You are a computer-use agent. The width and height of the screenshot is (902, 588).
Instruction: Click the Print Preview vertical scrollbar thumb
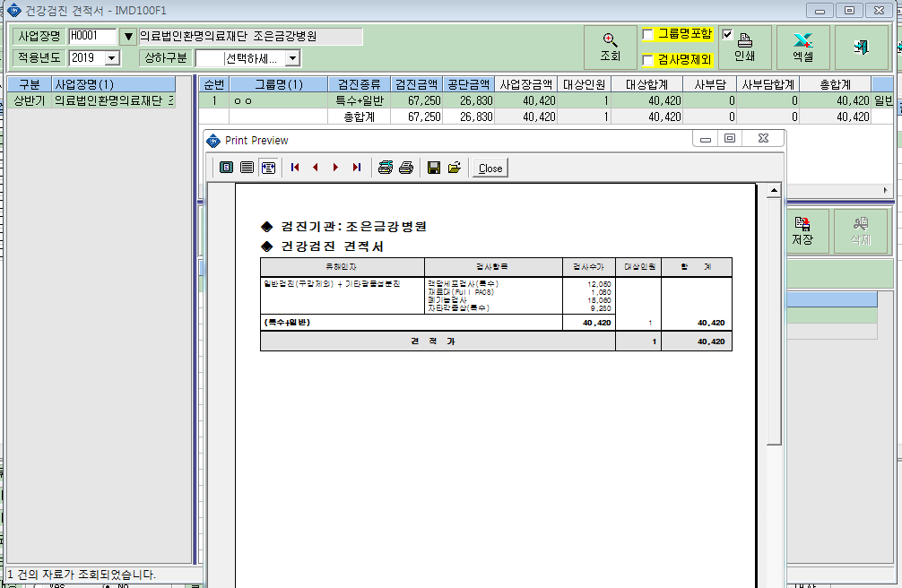click(x=775, y=322)
